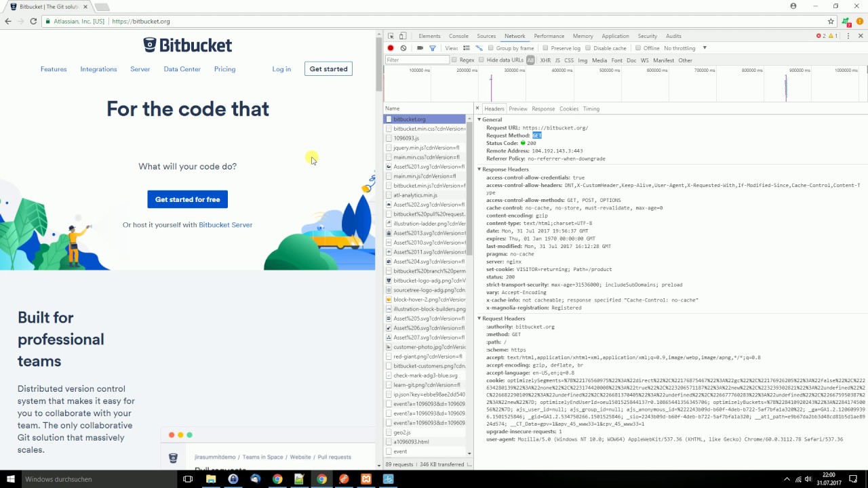Open the Preview tab of request
The width and height of the screenshot is (868, 488).
tap(518, 108)
